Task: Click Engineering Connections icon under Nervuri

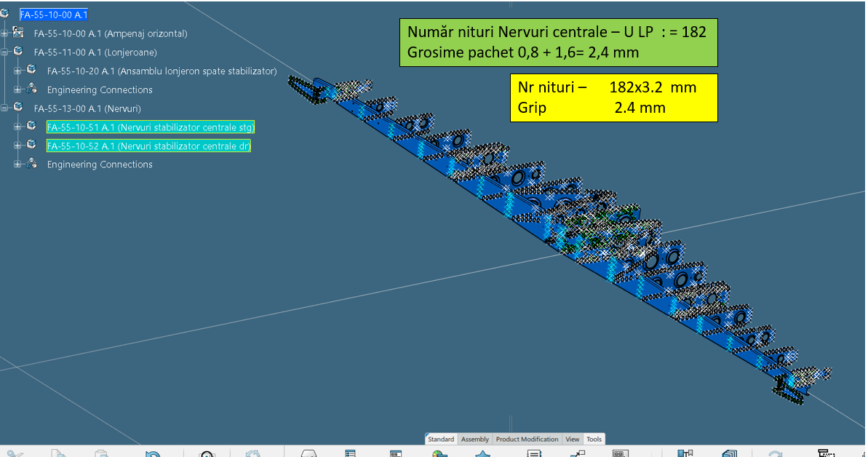Action: click(x=31, y=164)
